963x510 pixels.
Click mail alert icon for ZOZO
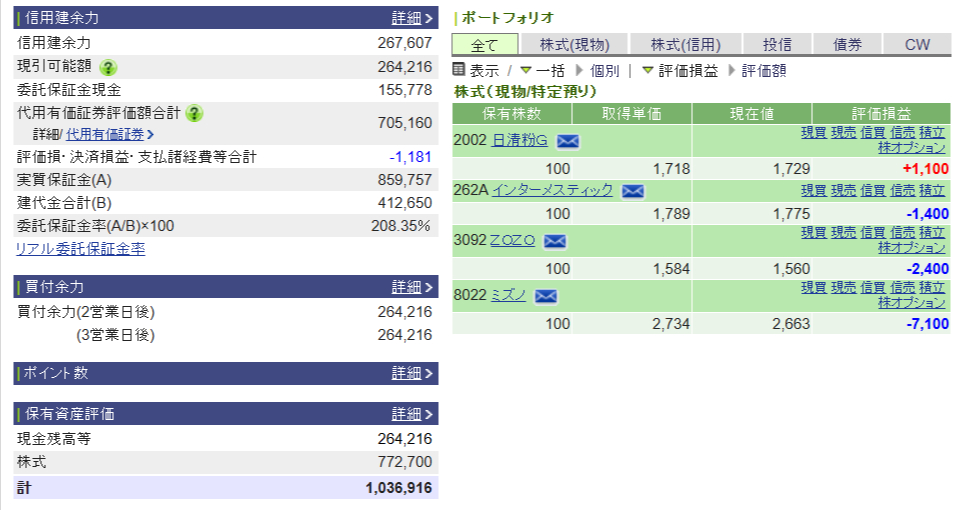(555, 241)
